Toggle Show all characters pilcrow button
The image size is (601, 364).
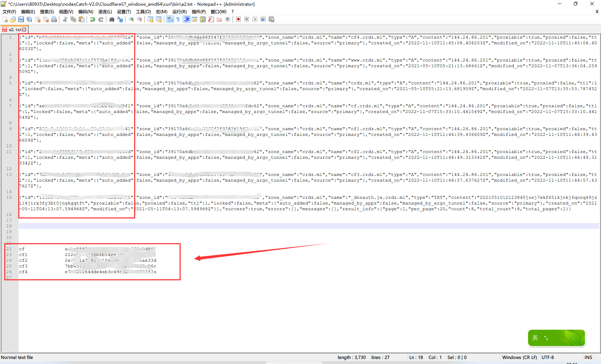point(178,19)
